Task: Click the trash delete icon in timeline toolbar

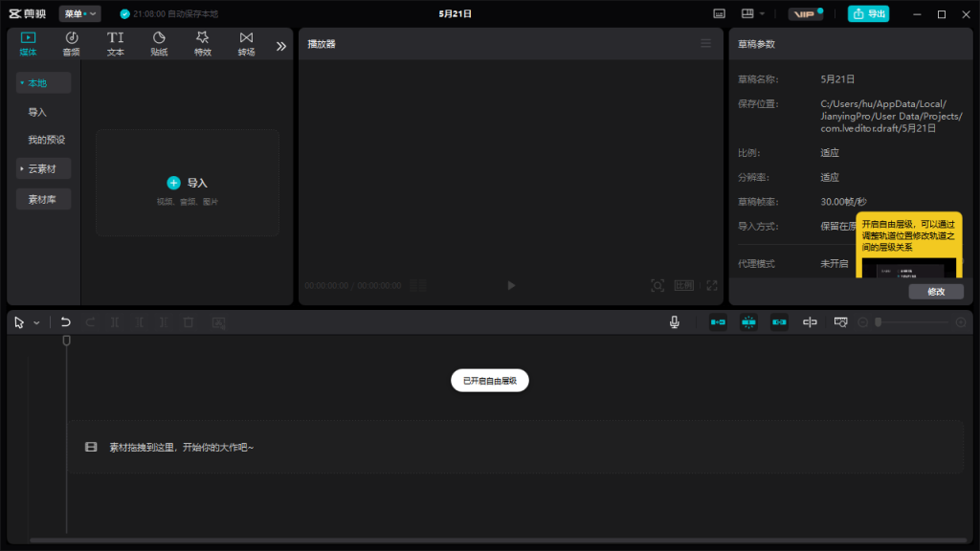Action: pyautogui.click(x=189, y=322)
